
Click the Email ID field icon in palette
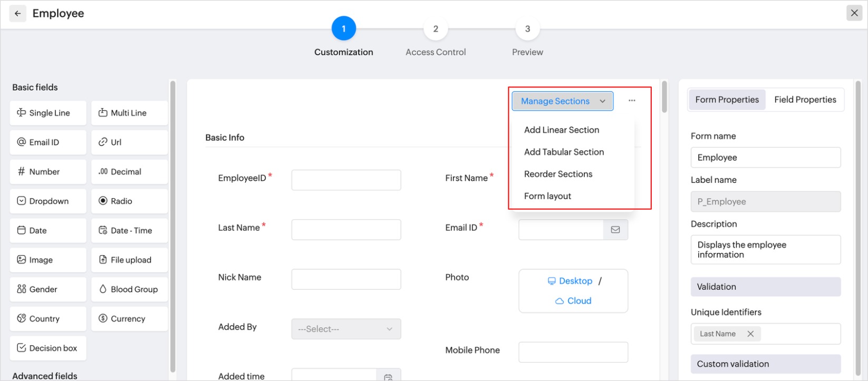tap(22, 142)
